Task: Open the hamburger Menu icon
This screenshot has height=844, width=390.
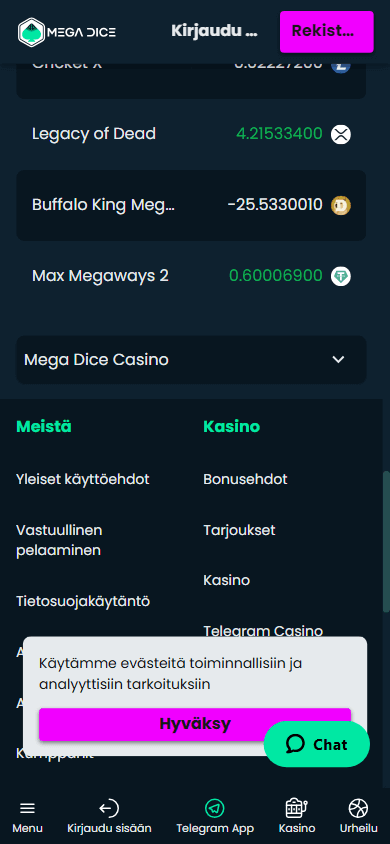Action: pos(27,808)
